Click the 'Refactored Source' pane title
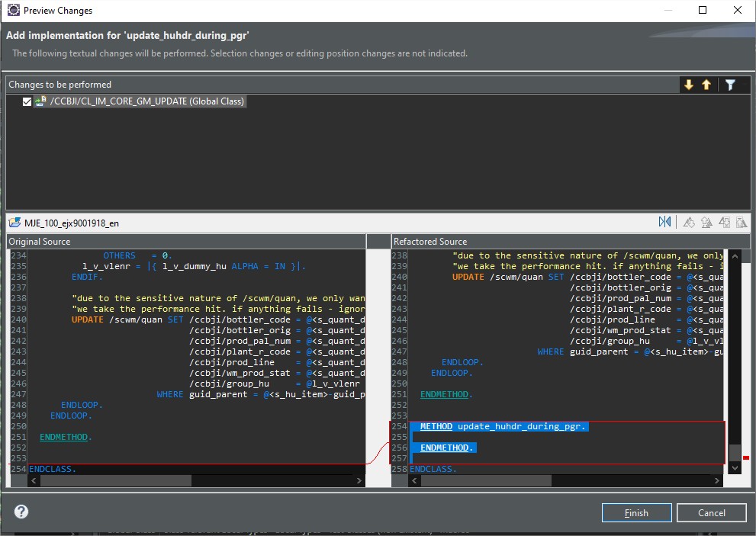This screenshot has height=536, width=756. pyautogui.click(x=430, y=242)
